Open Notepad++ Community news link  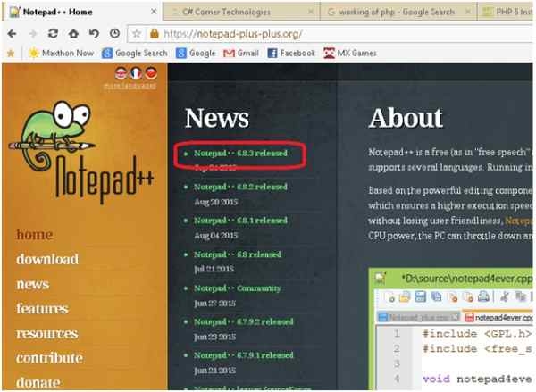point(238,288)
